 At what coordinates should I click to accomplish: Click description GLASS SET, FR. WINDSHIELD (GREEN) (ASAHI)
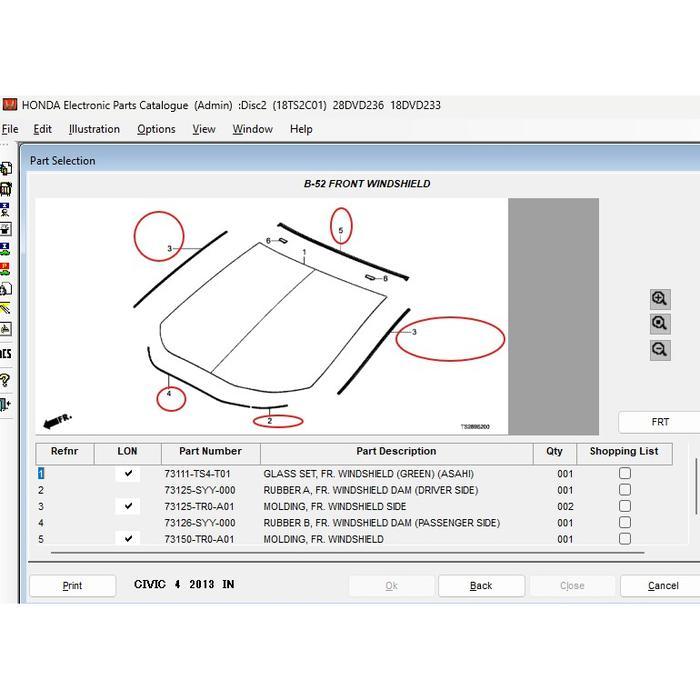tap(369, 474)
